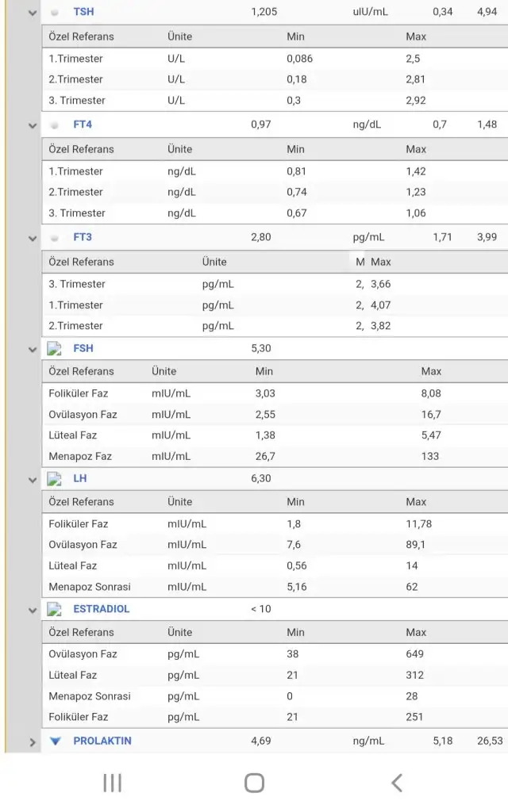
Task: Click the gray status dot beside TSH
Action: click(54, 13)
